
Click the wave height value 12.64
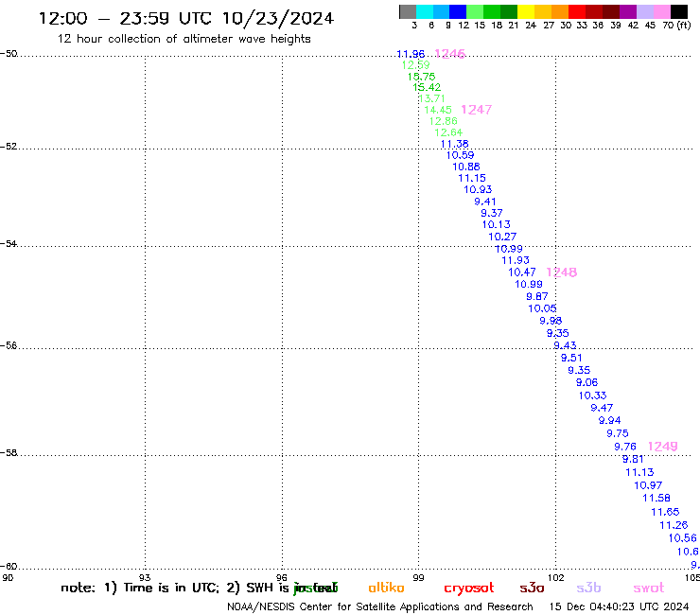[x=448, y=132]
